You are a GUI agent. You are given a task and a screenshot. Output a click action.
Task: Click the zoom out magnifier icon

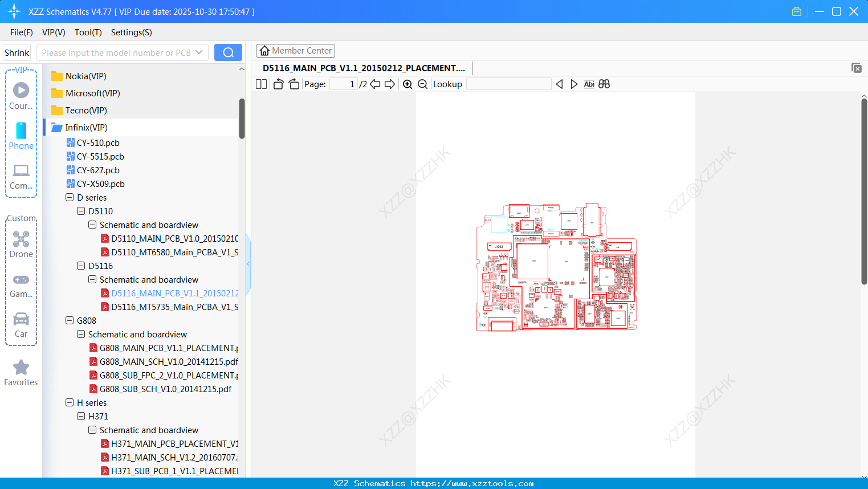pyautogui.click(x=422, y=84)
